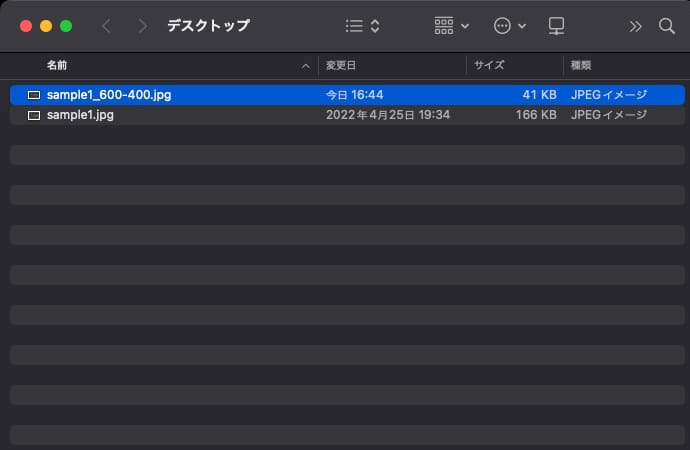Sort by the 種類 column header
This screenshot has height=450, width=690.
[x=580, y=66]
